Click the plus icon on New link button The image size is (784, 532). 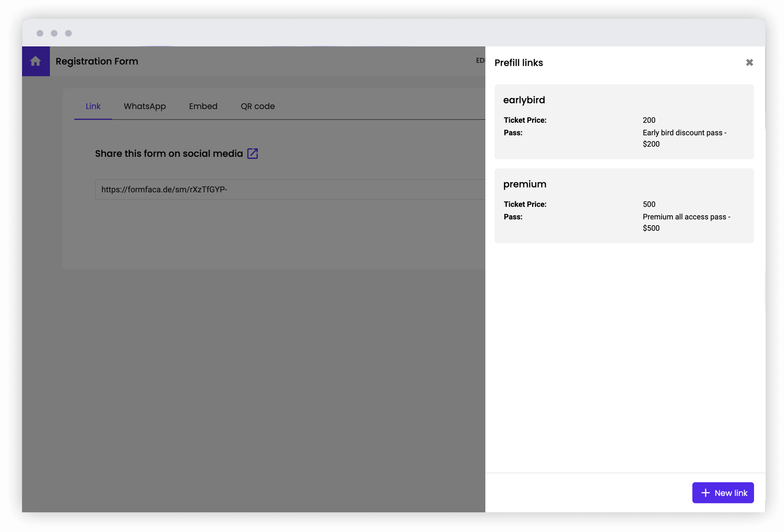[x=705, y=493]
